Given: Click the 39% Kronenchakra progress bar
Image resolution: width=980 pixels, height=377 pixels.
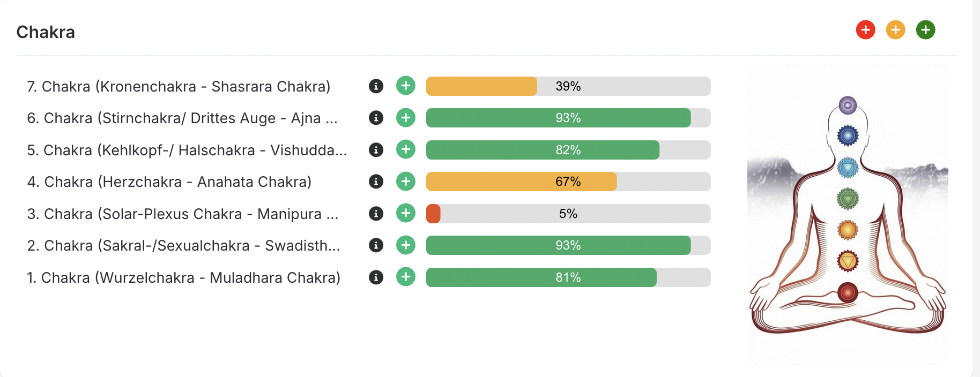Looking at the screenshot, I should [x=568, y=86].
